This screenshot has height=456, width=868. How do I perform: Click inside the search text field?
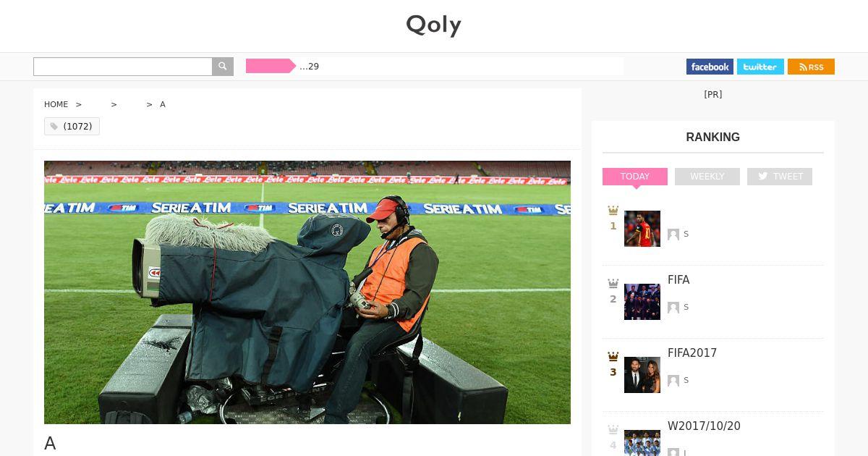pos(123,67)
